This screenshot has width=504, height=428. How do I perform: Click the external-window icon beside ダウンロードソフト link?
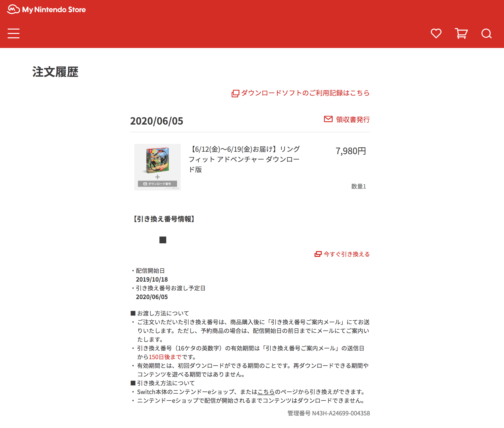click(x=235, y=93)
